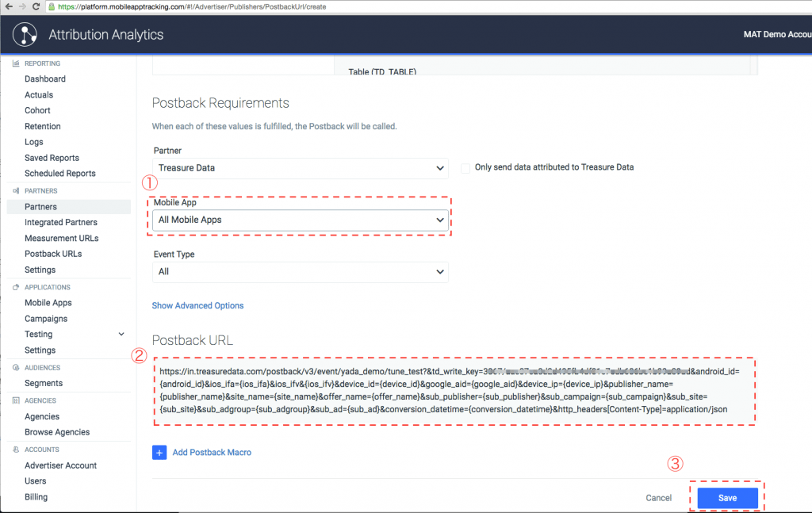Screen dimensions: 812x513
Task: Open Cohort report
Action: coord(37,110)
